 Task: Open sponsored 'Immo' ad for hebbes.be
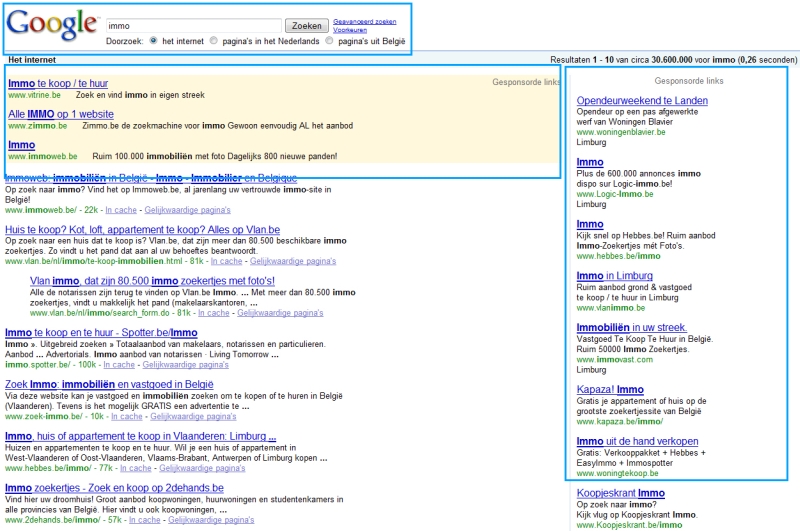pyautogui.click(x=590, y=224)
